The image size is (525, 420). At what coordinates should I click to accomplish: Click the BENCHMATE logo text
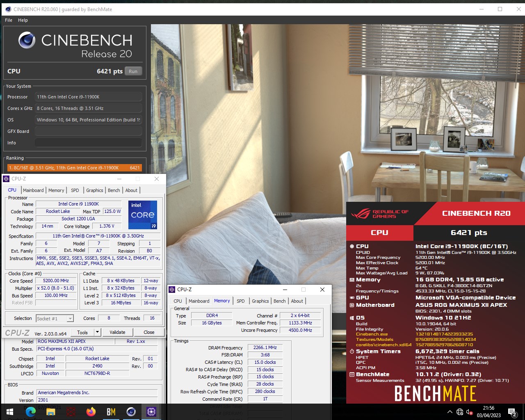435,394
